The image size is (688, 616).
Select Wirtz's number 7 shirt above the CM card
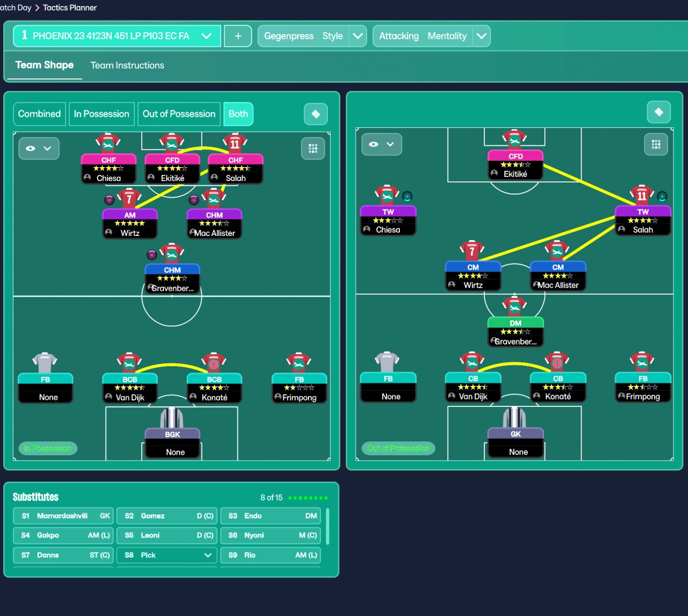click(472, 250)
